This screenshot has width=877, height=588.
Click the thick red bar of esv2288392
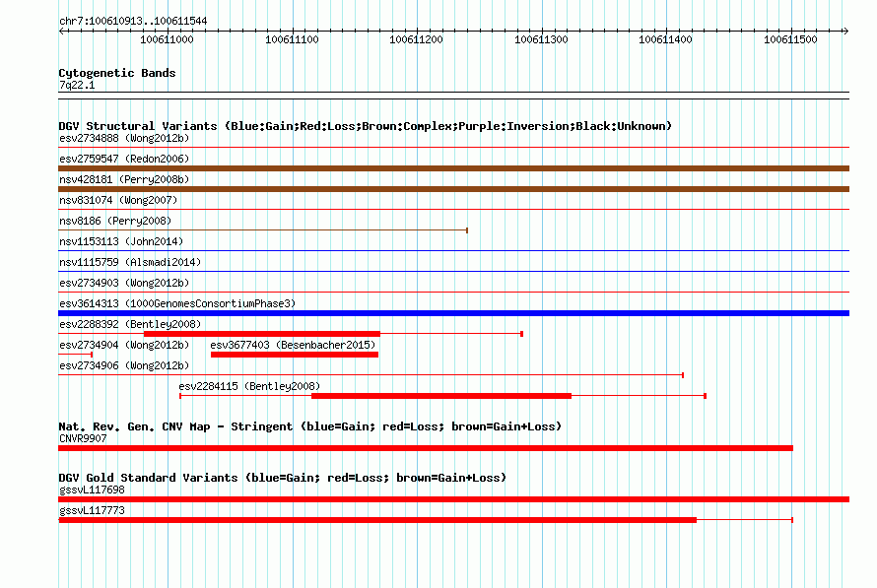pos(262,334)
